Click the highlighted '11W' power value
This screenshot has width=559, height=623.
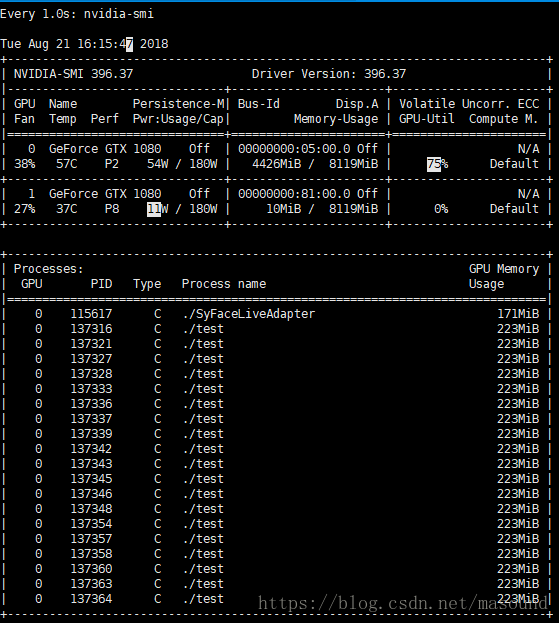(158, 209)
